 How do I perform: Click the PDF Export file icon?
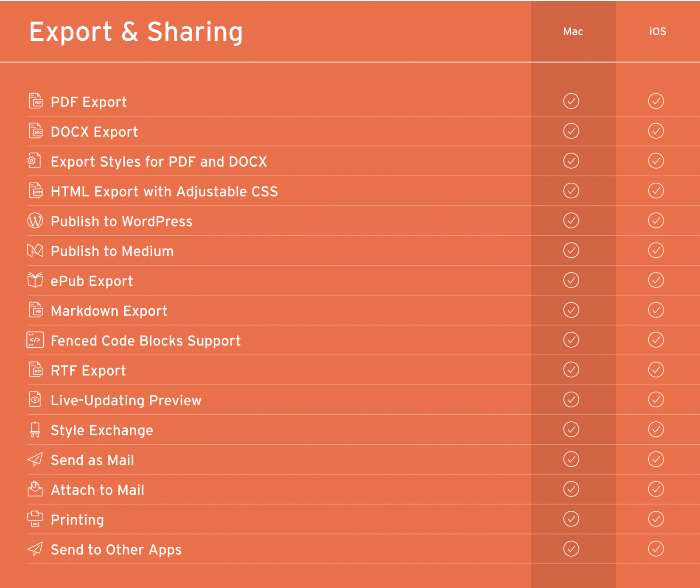click(x=36, y=101)
